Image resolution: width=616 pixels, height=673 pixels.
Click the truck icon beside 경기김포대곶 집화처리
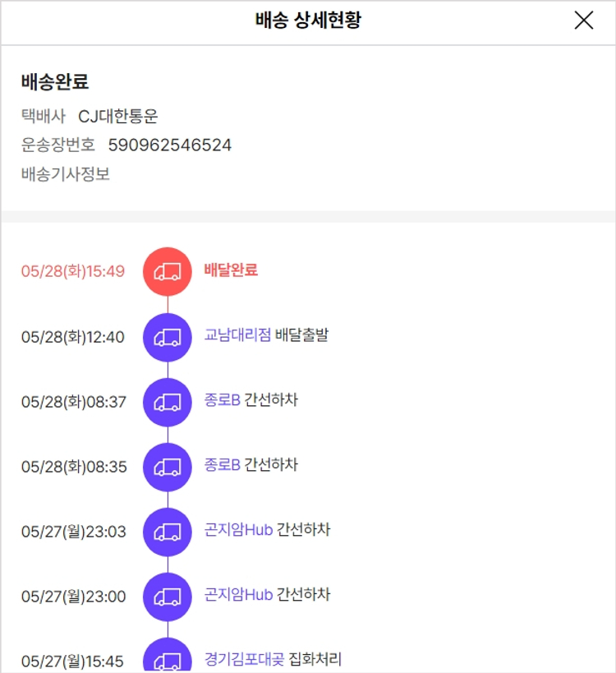[168, 657]
